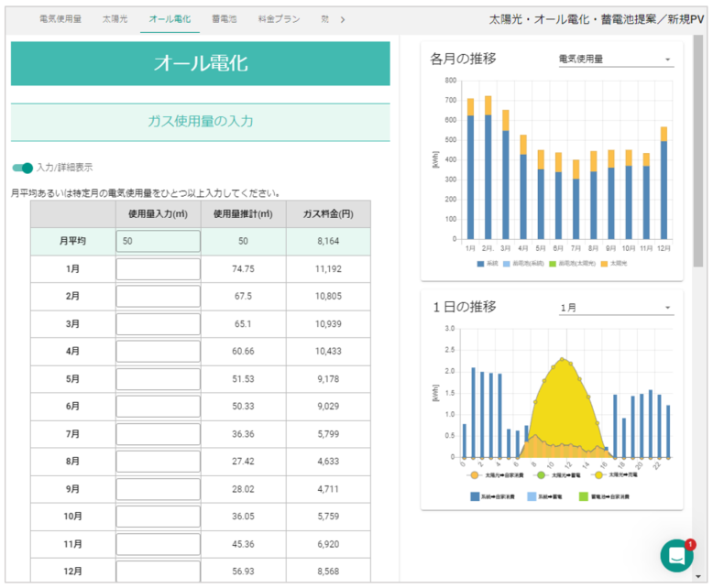Toggle the 系統 legend swatch in monthly chart
The width and height of the screenshot is (713, 588).
click(x=480, y=264)
